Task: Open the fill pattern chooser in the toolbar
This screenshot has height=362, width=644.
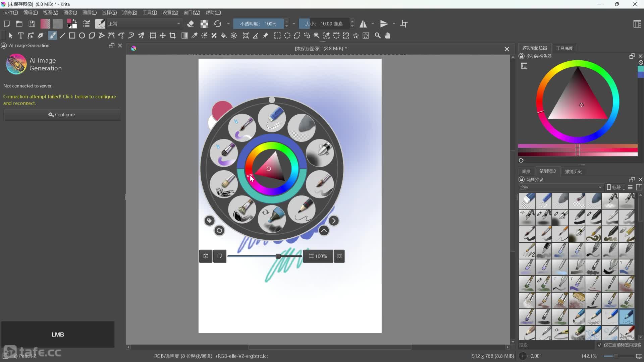Action: tap(58, 24)
